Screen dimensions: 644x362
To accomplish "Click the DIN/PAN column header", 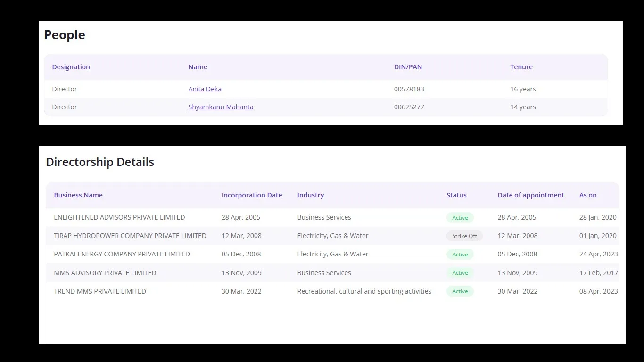I will coord(408,67).
